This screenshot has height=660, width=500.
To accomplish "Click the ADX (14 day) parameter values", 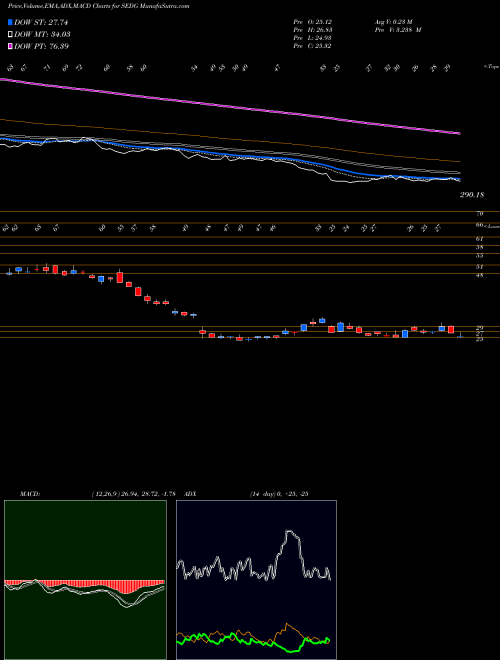I will click(x=279, y=494).
